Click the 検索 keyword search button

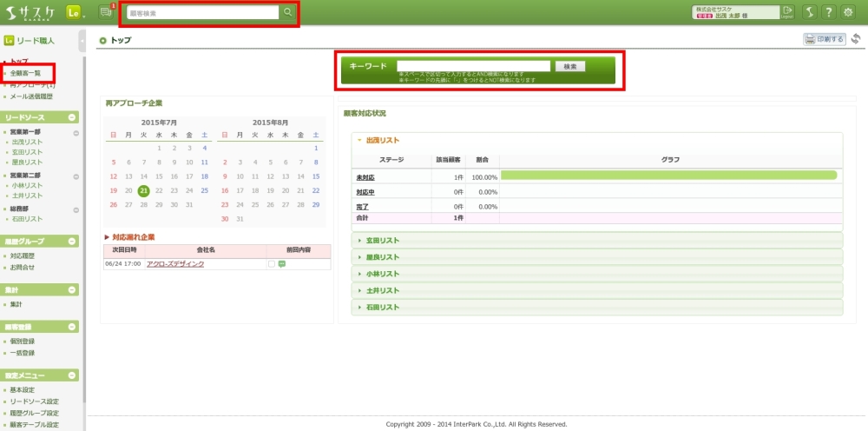tap(569, 66)
